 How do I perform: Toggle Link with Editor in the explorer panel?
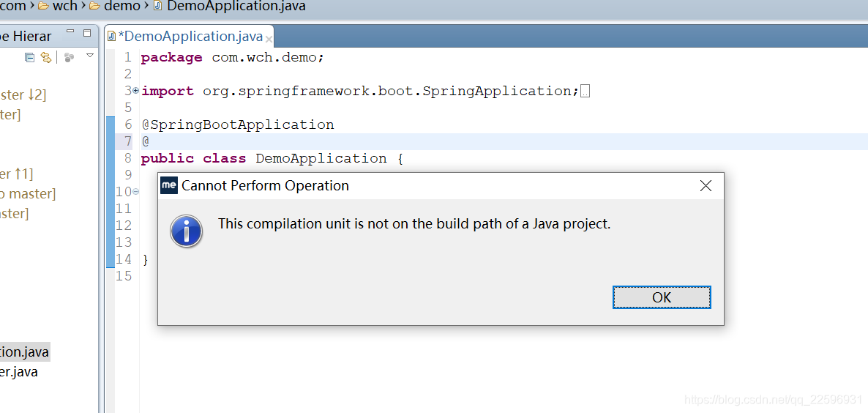[x=47, y=56]
